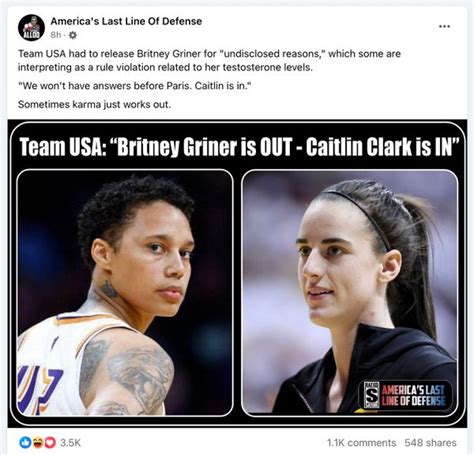The height and width of the screenshot is (455, 474).
Task: Open the 1.1K comments link
Action: pyautogui.click(x=362, y=443)
